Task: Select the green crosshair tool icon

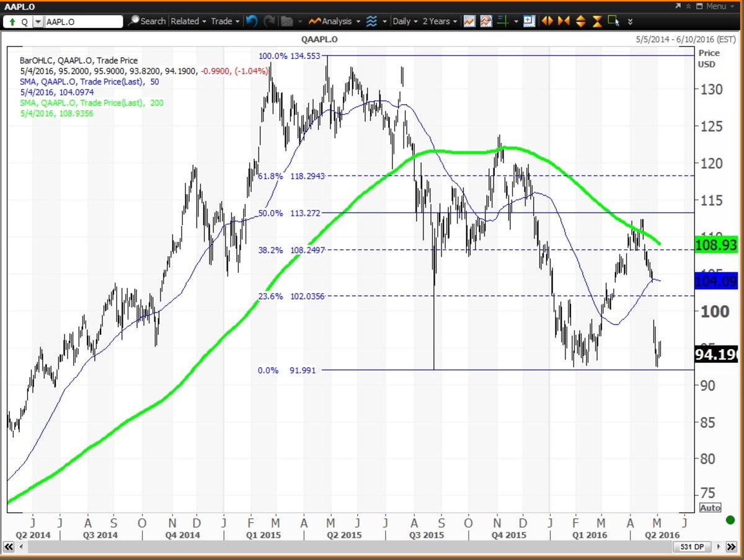Action: [x=503, y=21]
